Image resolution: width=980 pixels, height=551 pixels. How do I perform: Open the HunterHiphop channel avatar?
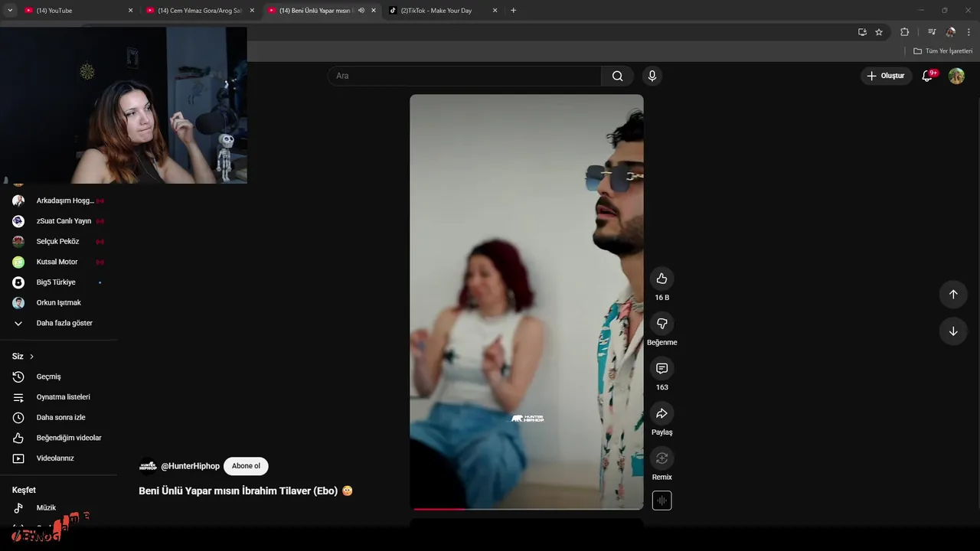click(x=148, y=466)
